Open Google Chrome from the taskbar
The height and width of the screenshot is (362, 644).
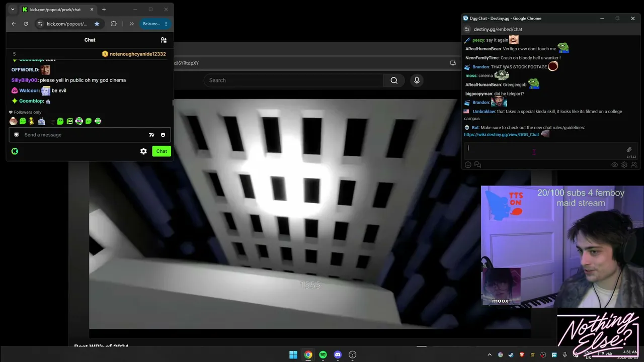[x=308, y=355]
